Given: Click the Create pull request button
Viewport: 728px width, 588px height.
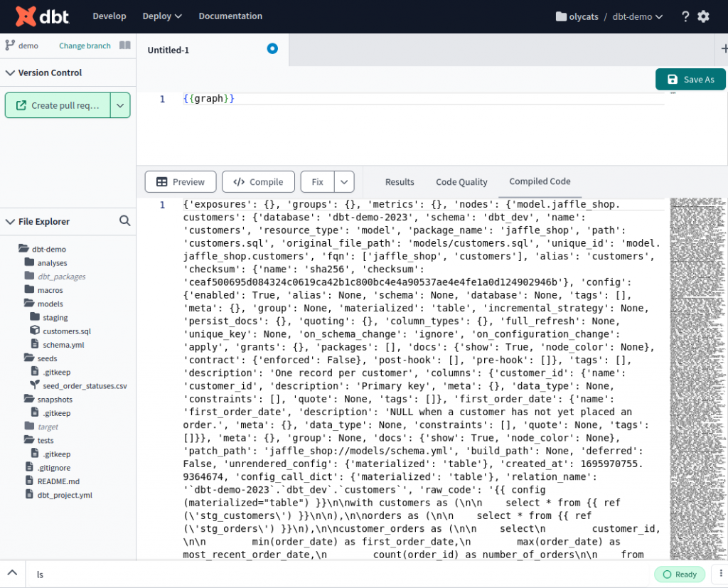Looking at the screenshot, I should 58,105.
